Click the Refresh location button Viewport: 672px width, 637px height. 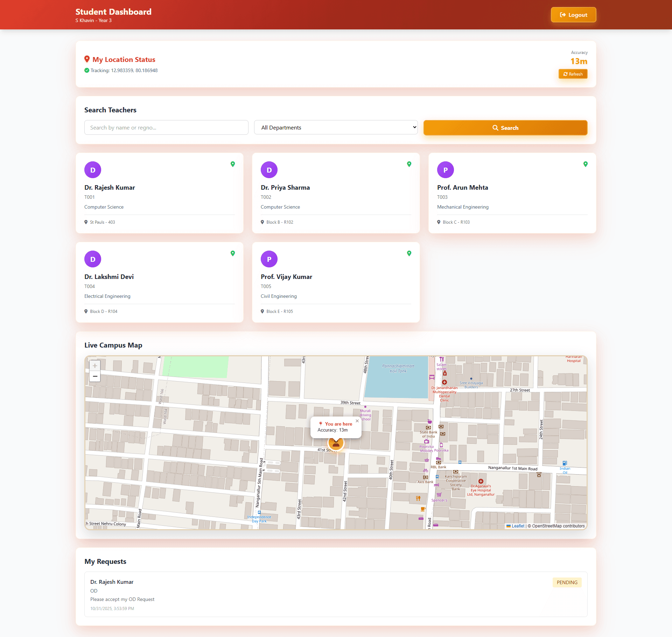[x=573, y=74]
